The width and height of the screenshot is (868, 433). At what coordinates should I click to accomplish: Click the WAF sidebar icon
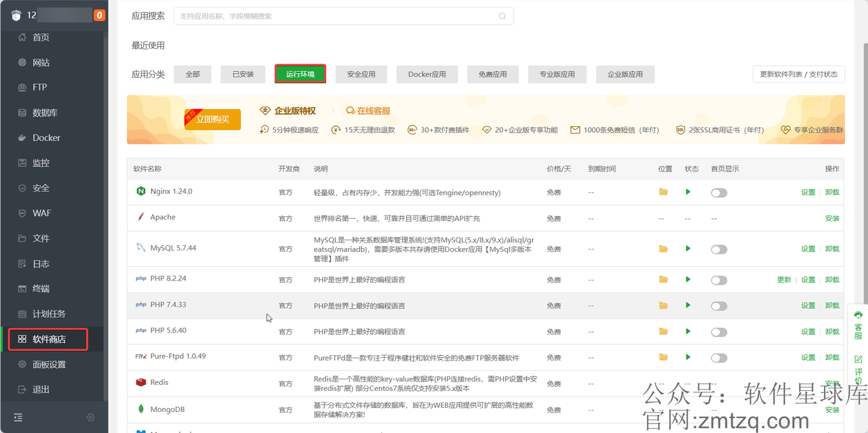tap(22, 213)
